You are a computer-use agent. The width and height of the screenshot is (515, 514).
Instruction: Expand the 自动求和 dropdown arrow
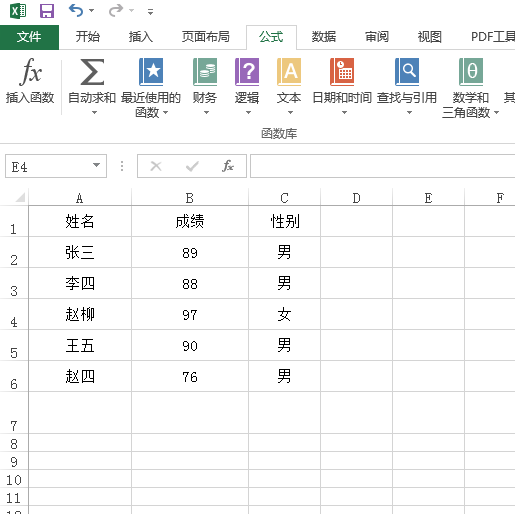[94, 113]
